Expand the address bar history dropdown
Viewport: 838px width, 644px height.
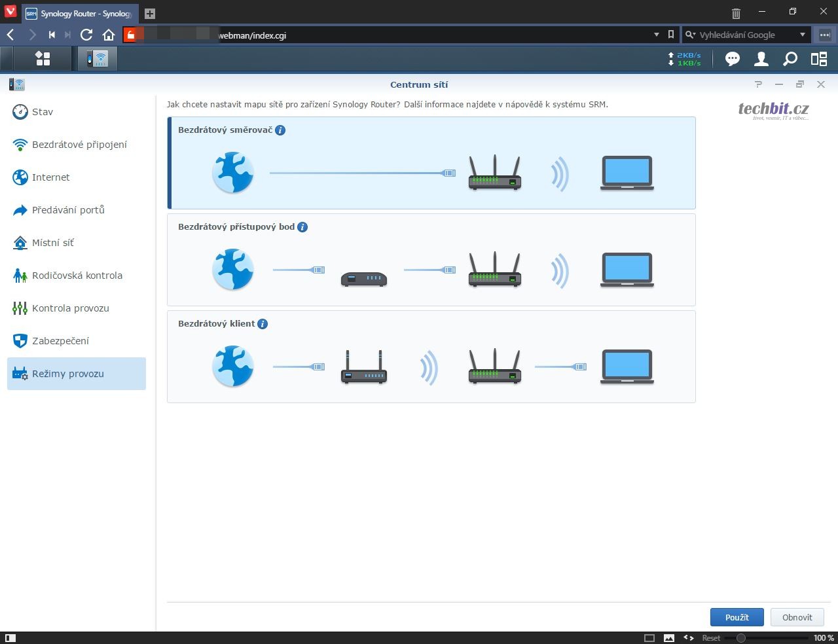coord(657,35)
